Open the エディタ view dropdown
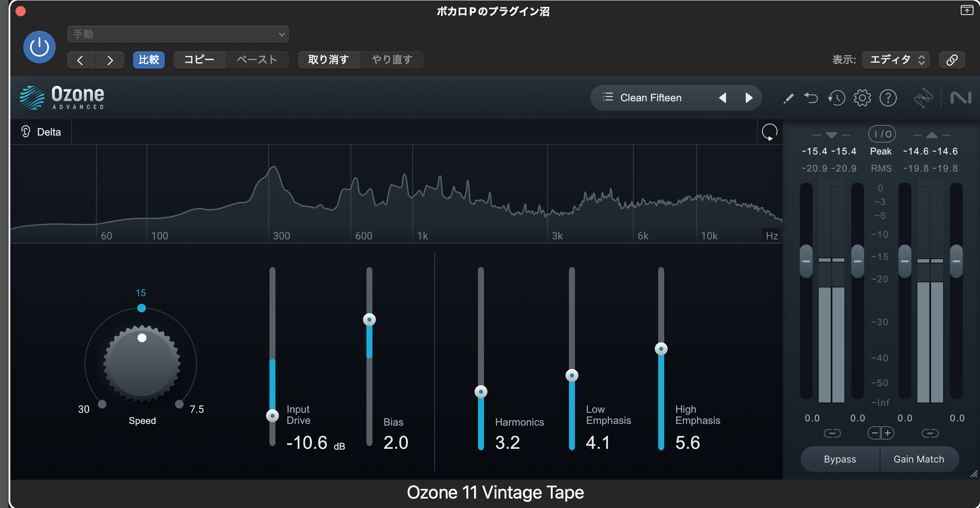The image size is (980, 508). pyautogui.click(x=896, y=60)
